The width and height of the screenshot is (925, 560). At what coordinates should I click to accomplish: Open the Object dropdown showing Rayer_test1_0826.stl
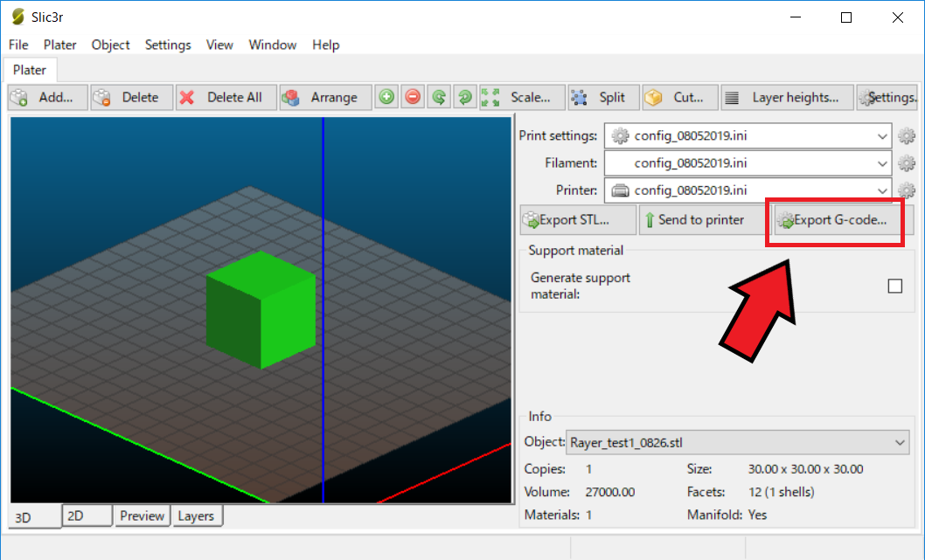coord(737,442)
